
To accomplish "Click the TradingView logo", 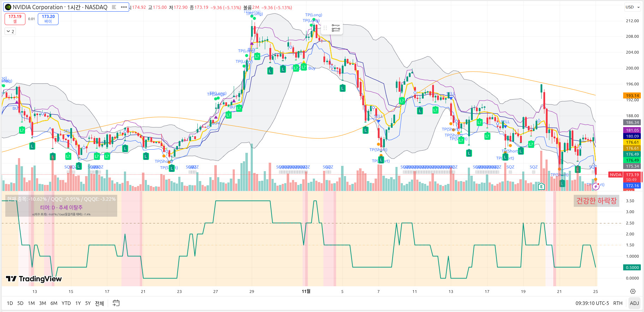I will click(34, 279).
